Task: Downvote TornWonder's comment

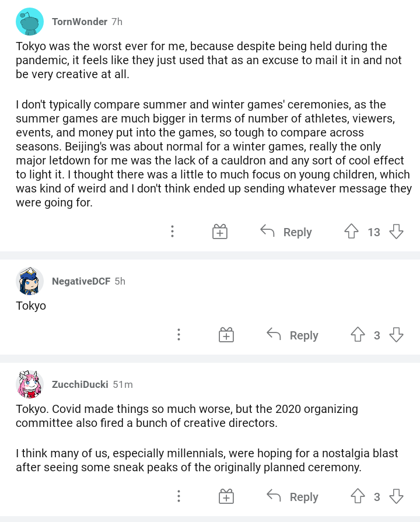Action: pos(397,232)
